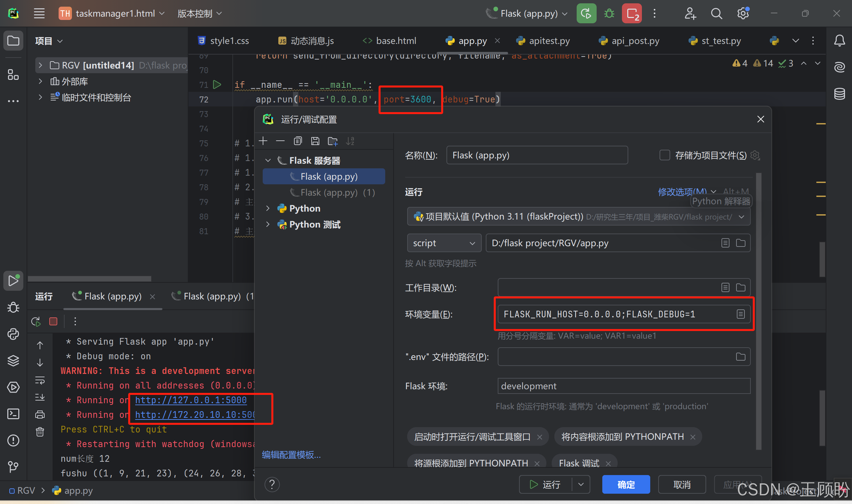
Task: Expand the Python configurations tree node
Action: click(x=268, y=208)
